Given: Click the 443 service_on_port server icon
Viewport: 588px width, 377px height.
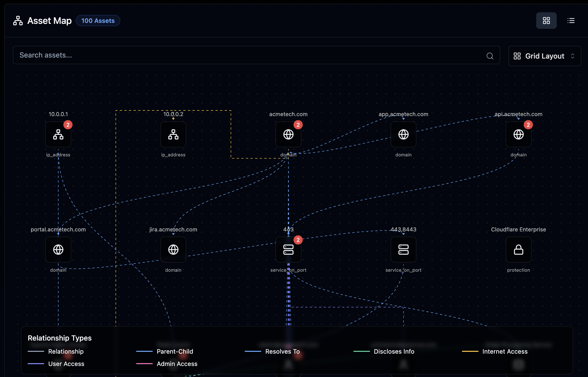Looking at the screenshot, I should tap(288, 249).
